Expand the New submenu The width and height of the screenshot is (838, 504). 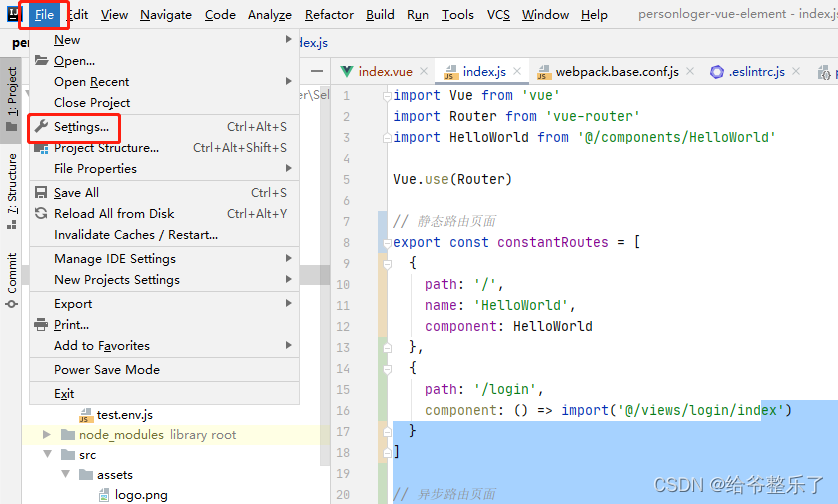point(164,40)
